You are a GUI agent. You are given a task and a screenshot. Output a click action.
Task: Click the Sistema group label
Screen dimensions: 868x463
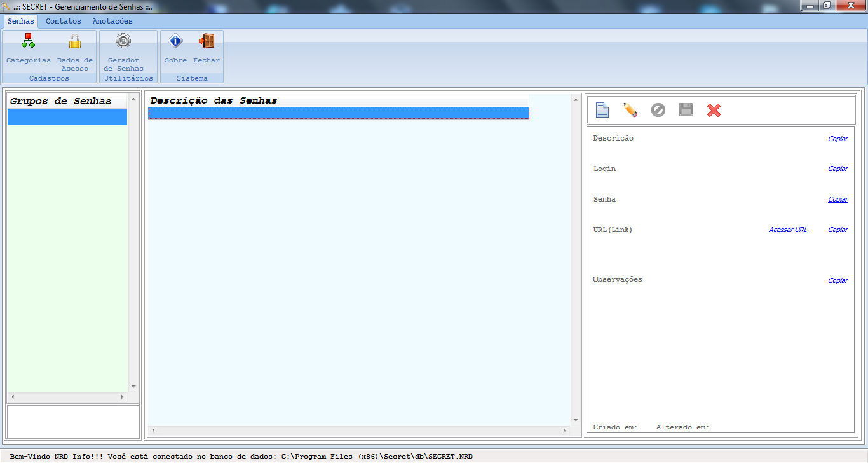[192, 78]
